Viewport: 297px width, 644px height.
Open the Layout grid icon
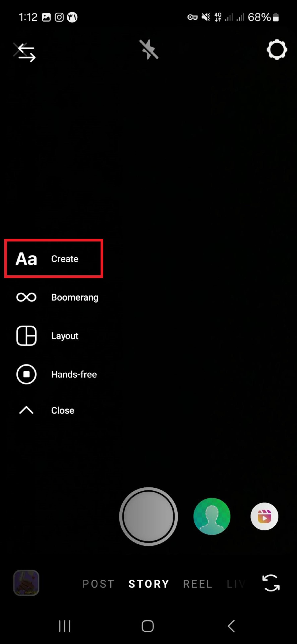(x=26, y=336)
